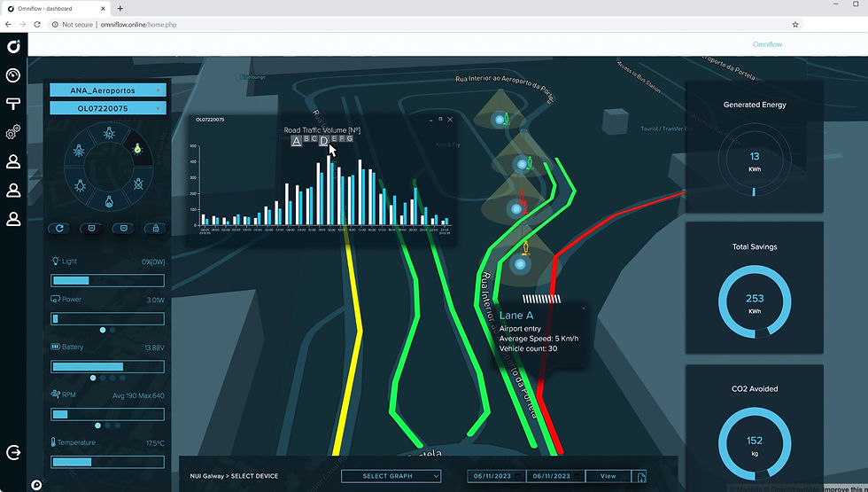Open the ANA_Aeroportos dropdown
This screenshot has height=492, width=868.
108,90
